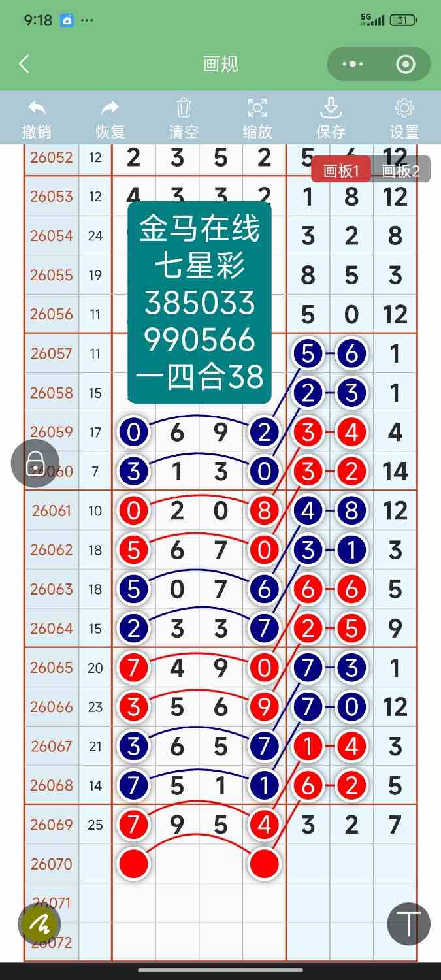Select issue number 26053
Screen dimensions: 441x980
(52, 197)
